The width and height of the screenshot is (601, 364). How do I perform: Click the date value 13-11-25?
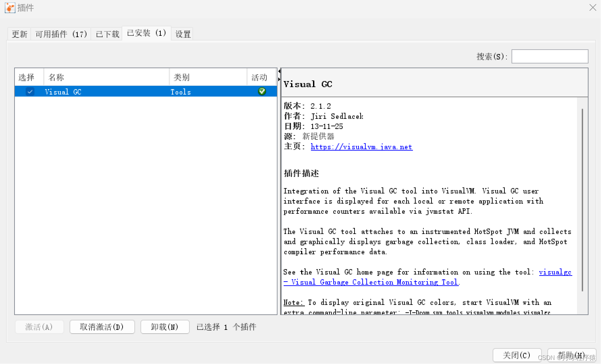pyautogui.click(x=326, y=126)
